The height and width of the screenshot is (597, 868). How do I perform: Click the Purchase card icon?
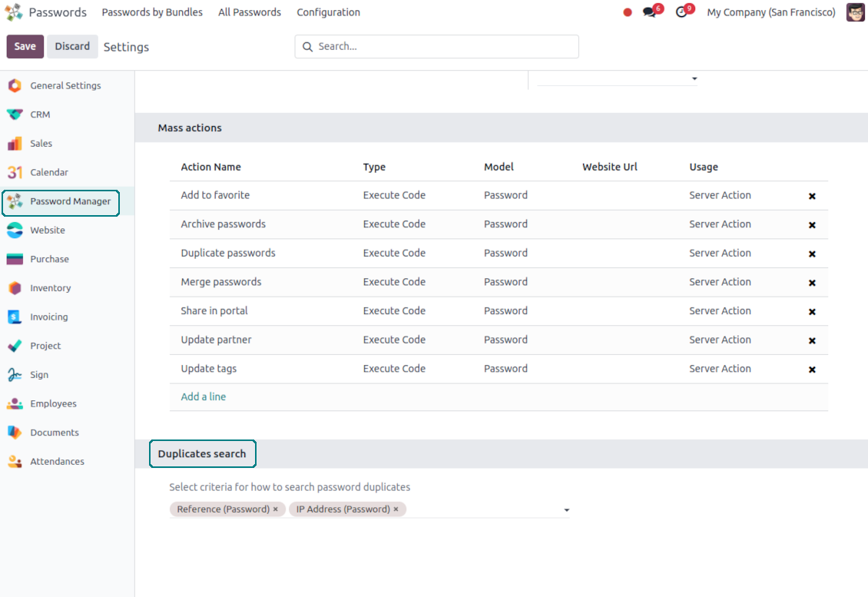coord(15,259)
